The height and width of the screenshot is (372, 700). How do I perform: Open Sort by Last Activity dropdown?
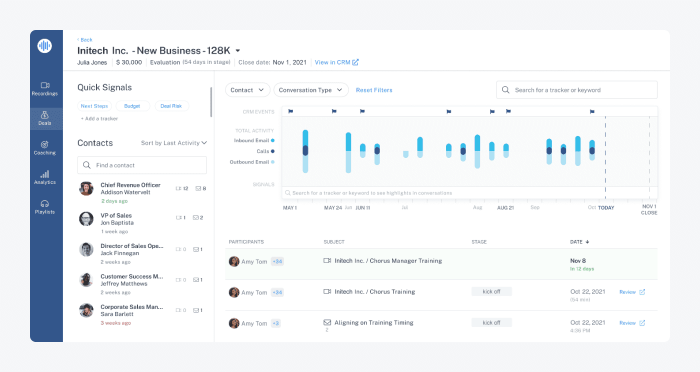click(x=174, y=143)
